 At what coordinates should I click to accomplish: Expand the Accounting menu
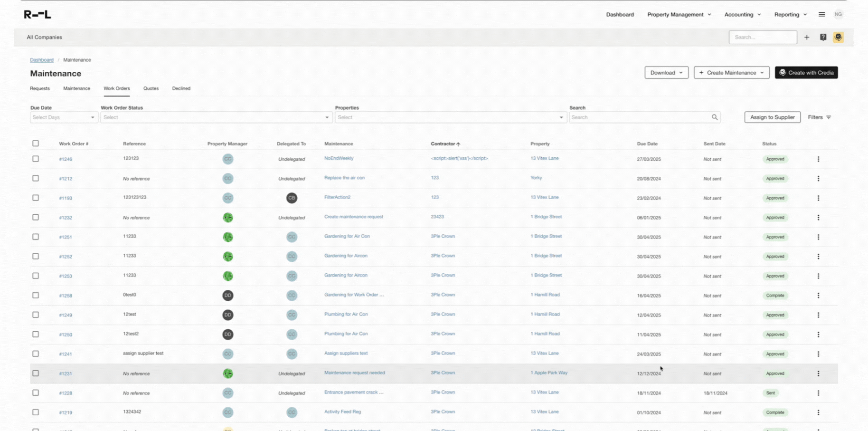point(742,15)
